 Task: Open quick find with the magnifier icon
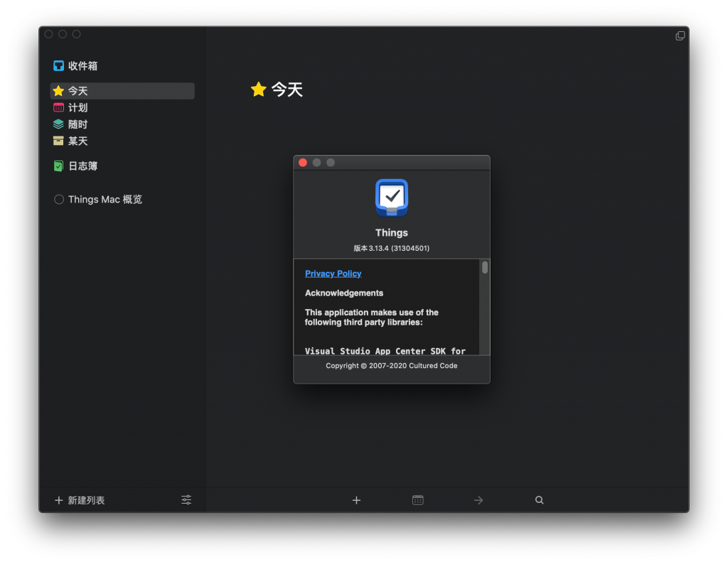click(540, 500)
